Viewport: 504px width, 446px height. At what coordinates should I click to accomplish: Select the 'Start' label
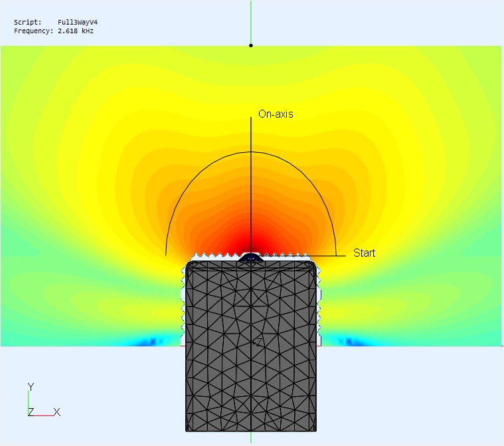pyautogui.click(x=364, y=253)
